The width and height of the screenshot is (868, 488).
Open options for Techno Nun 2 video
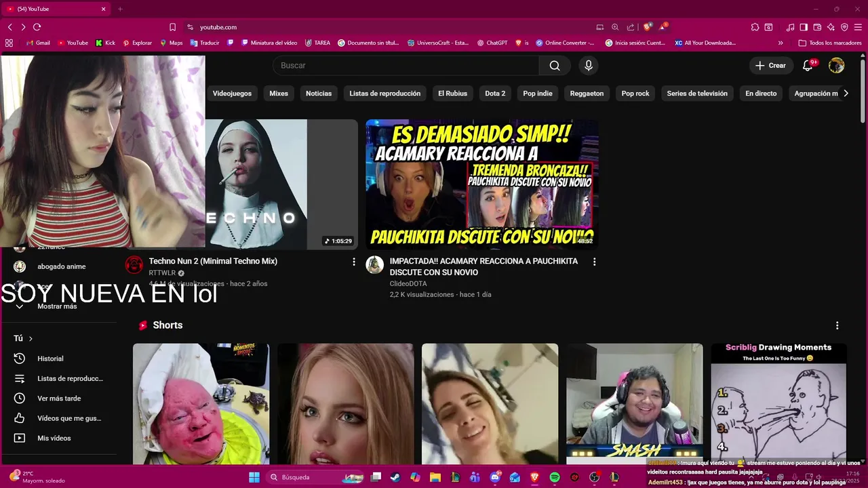354,261
